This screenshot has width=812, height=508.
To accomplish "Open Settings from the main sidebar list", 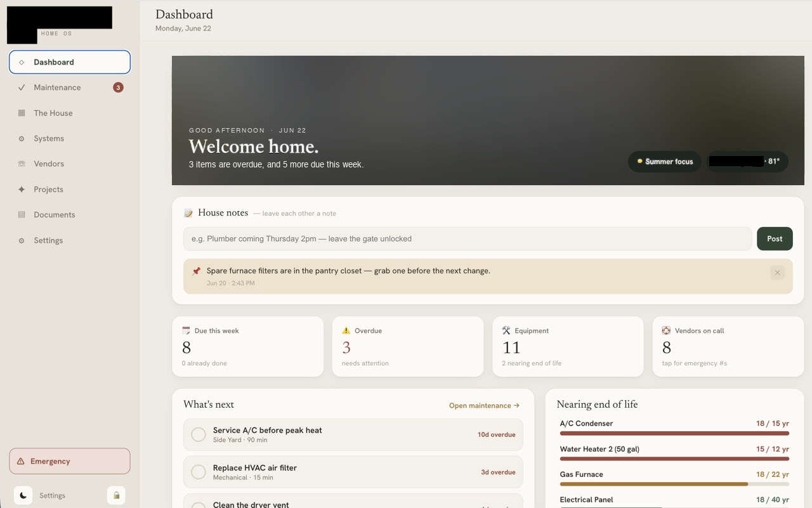I will click(70, 240).
